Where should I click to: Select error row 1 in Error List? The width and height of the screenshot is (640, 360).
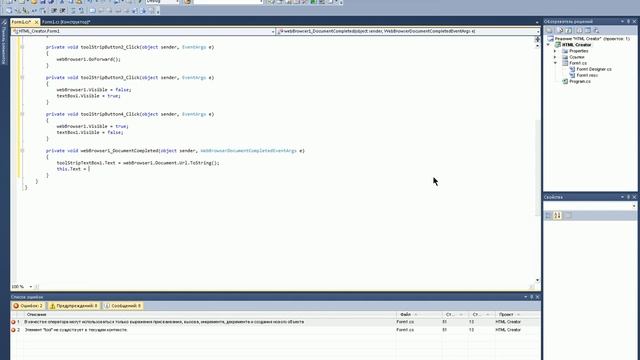click(276, 322)
